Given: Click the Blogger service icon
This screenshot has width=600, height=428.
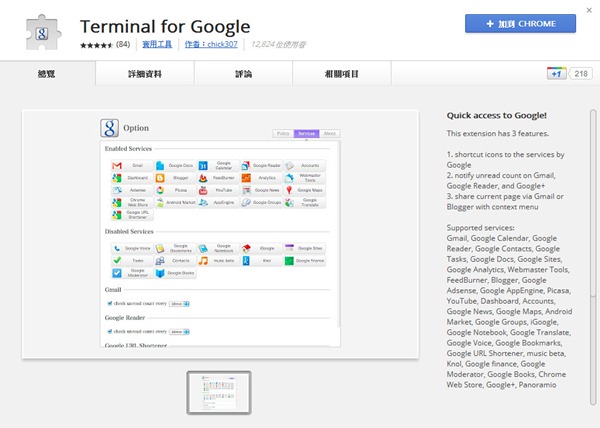Looking at the screenshot, I should coord(159,177).
